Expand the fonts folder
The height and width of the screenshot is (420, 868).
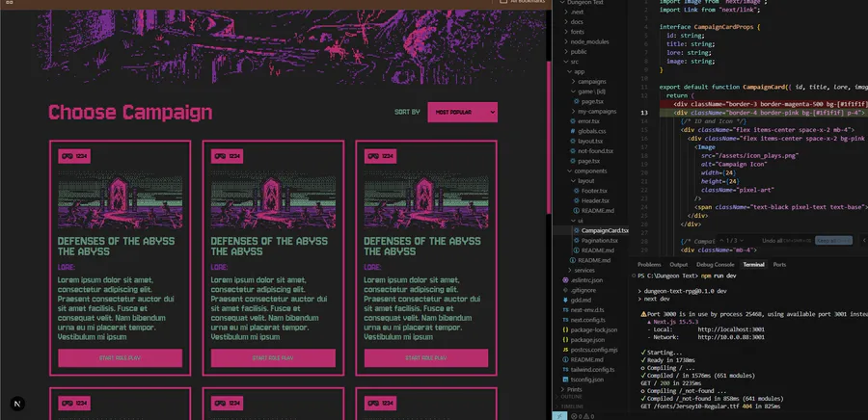point(577,32)
